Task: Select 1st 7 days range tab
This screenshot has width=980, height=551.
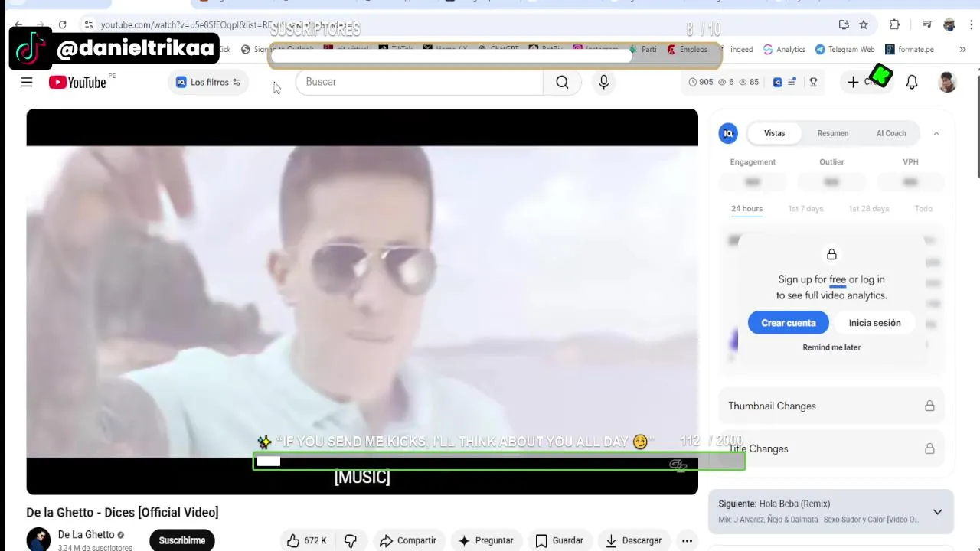Action: click(805, 208)
